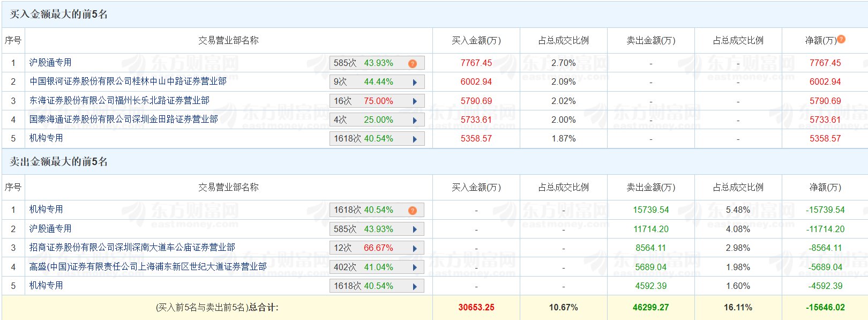This screenshot has height=320, width=868.
Task: Expand arrow in sell-table 沪股通专用 row
Action: point(415,229)
